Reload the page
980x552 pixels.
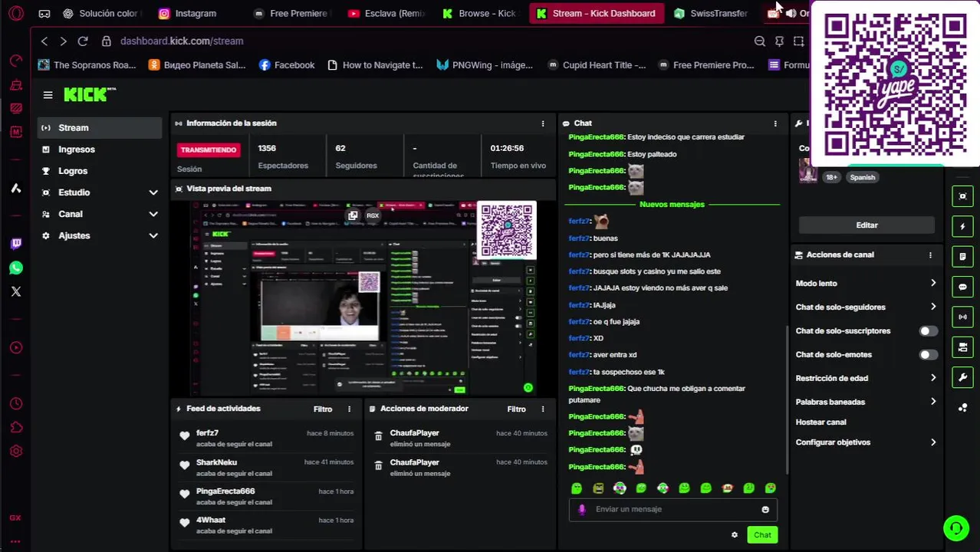[83, 41]
